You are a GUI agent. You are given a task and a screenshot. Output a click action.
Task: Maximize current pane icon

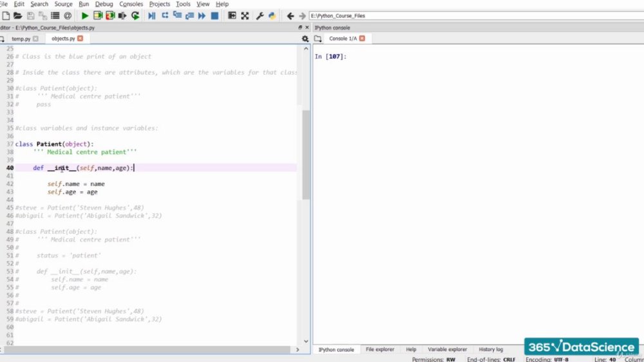point(232,15)
